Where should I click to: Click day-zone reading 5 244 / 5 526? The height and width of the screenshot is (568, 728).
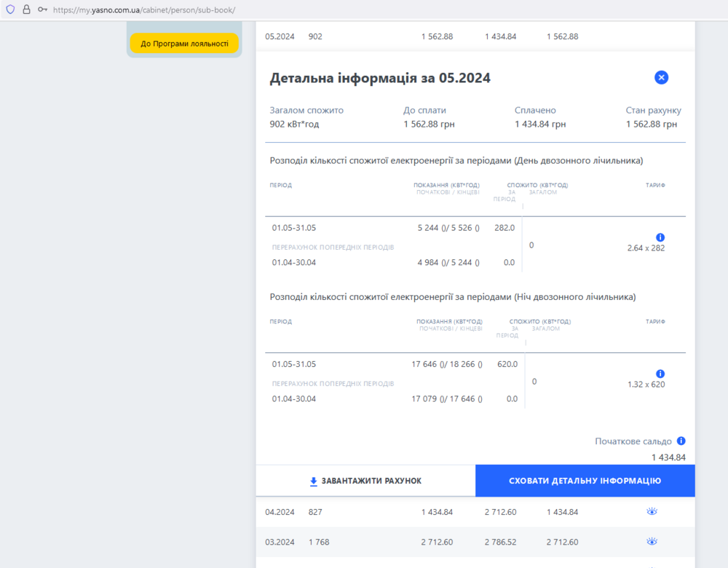coord(448,227)
